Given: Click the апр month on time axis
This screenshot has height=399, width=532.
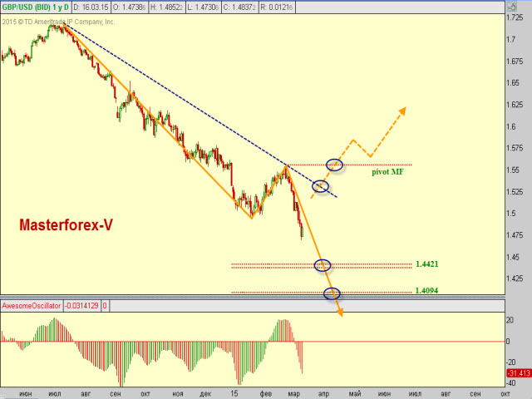Looking at the screenshot, I should 323,394.
